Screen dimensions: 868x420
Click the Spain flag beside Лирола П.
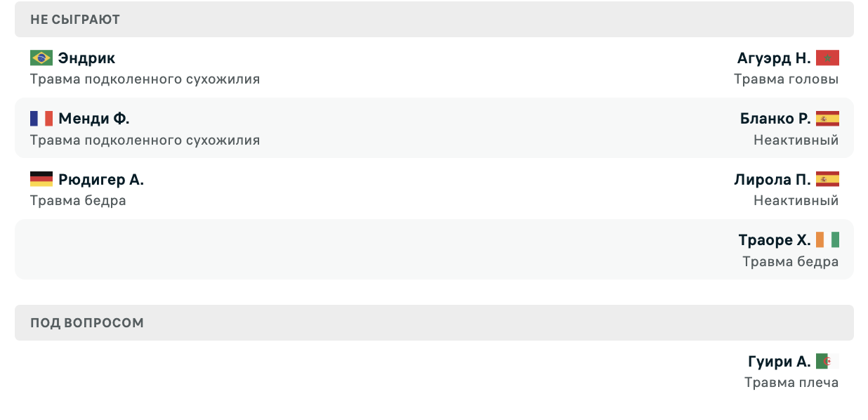827,179
